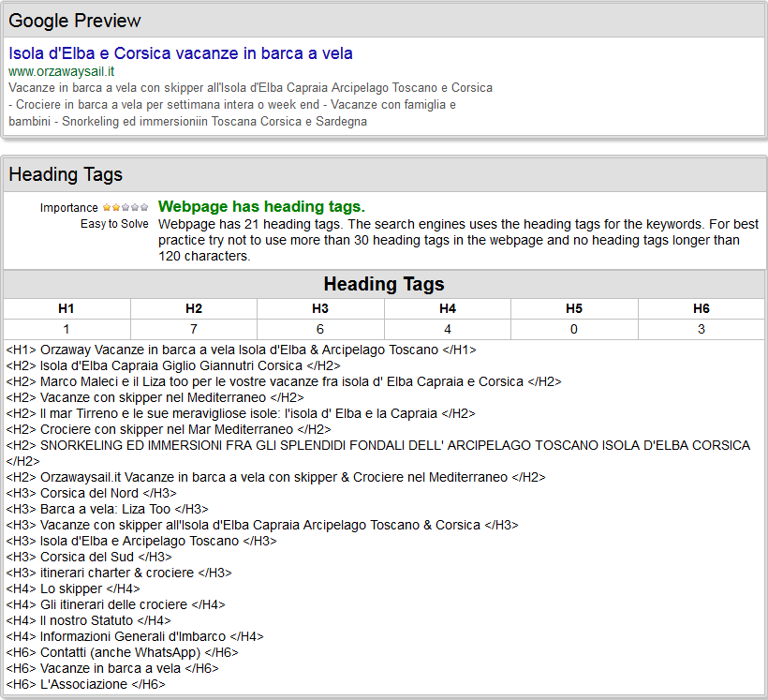Select the H2 'Crociere con skipper nel Mar Mediterraneo' line
The width and height of the screenshot is (768, 700).
click(169, 429)
